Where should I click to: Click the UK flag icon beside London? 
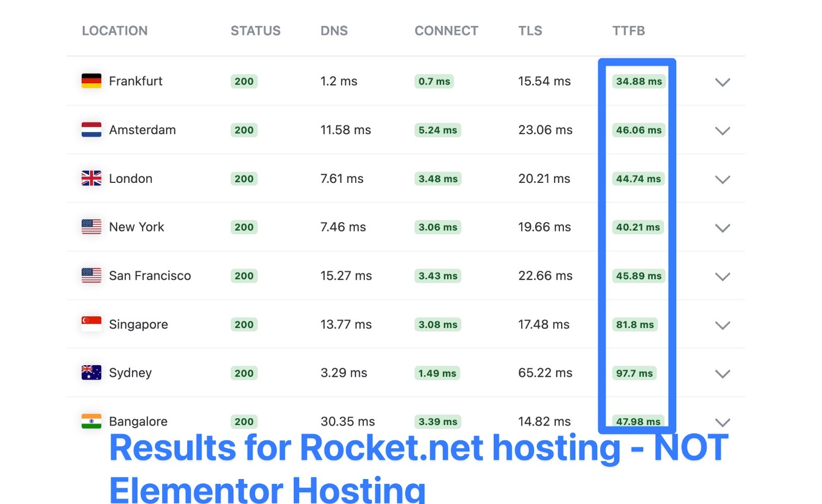click(91, 179)
